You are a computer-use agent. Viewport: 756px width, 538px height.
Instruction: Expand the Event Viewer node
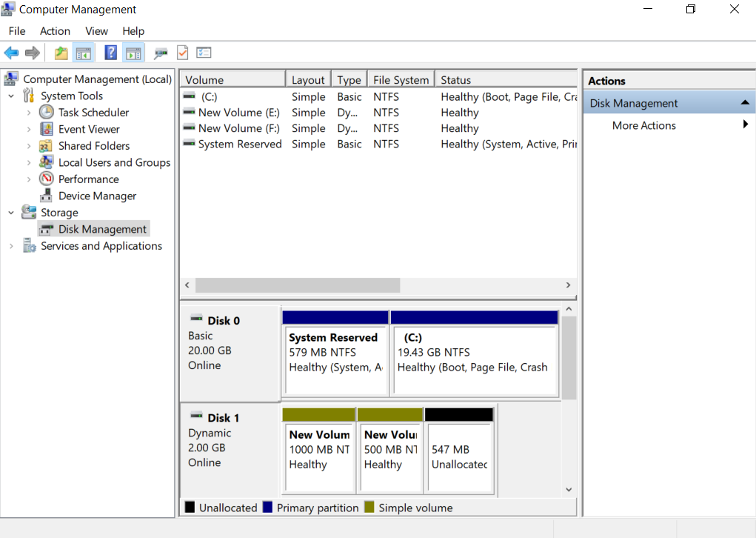click(29, 130)
